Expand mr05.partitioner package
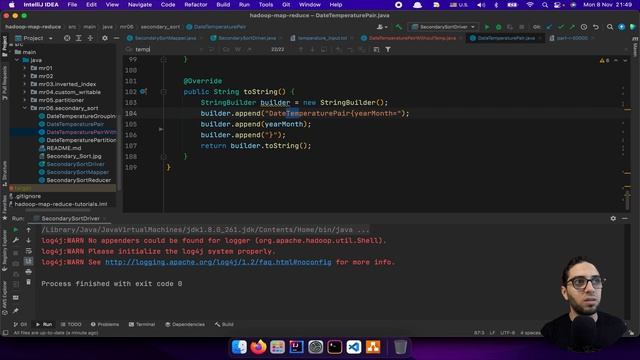 25,100
